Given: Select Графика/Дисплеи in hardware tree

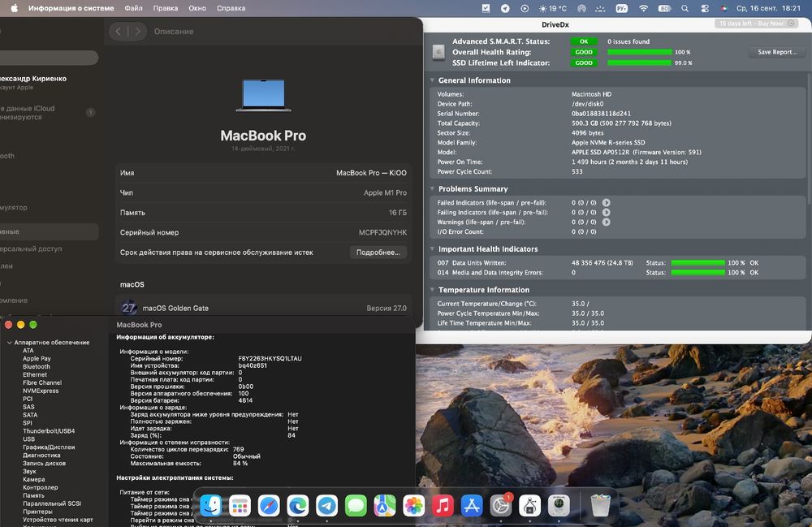Looking at the screenshot, I should click(49, 447).
